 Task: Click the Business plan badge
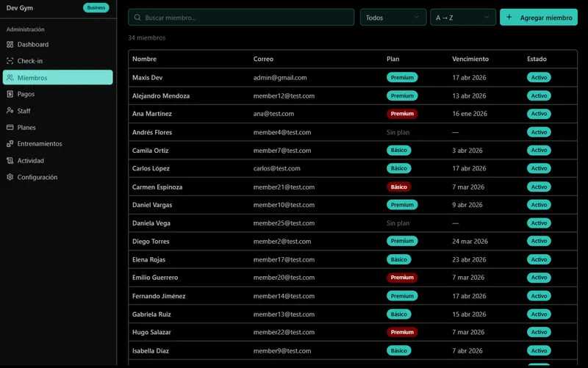coord(96,8)
